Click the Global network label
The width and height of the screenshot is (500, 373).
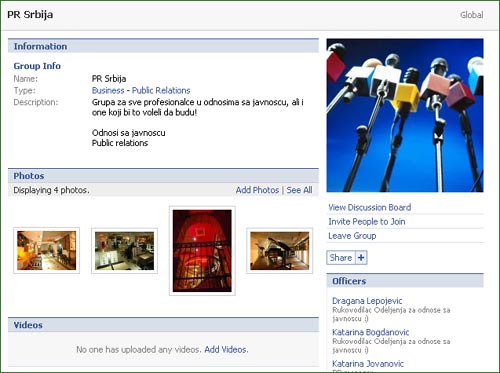click(x=472, y=15)
